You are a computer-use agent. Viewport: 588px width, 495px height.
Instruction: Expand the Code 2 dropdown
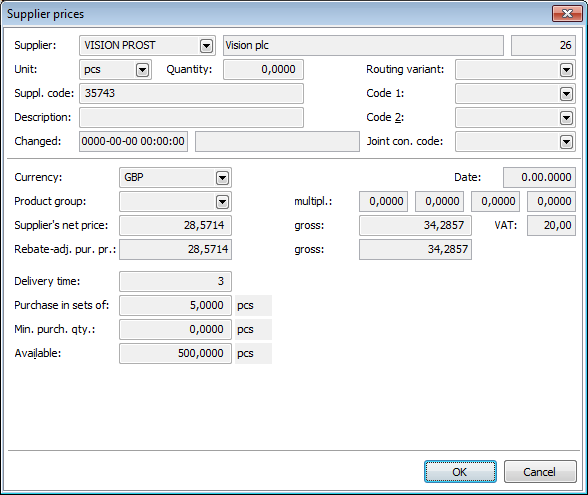coord(566,118)
